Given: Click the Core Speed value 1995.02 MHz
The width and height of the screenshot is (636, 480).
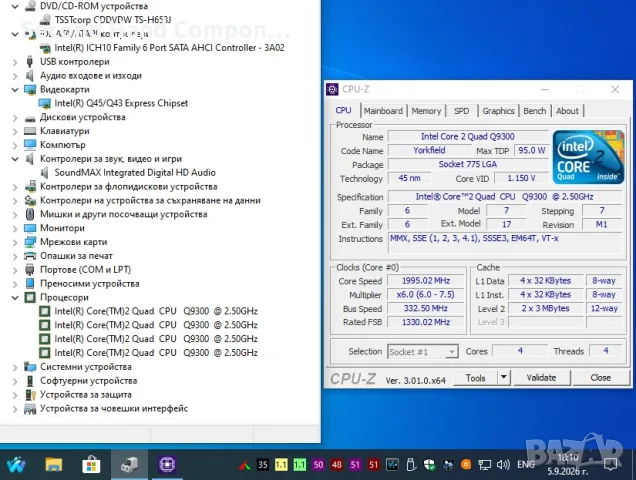Looking at the screenshot, I should pyautogui.click(x=426, y=281).
